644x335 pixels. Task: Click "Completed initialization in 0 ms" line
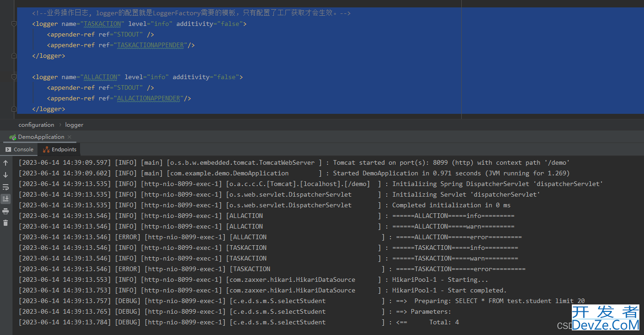(x=265, y=205)
